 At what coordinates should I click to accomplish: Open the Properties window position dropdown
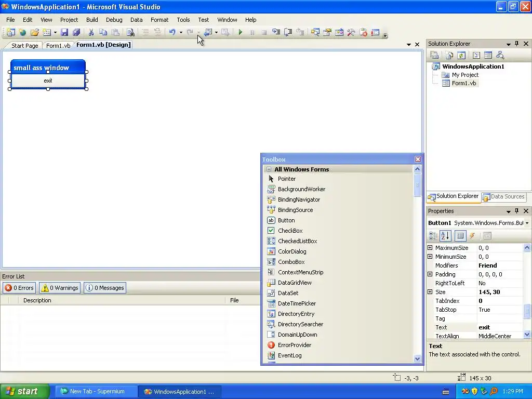click(x=508, y=211)
